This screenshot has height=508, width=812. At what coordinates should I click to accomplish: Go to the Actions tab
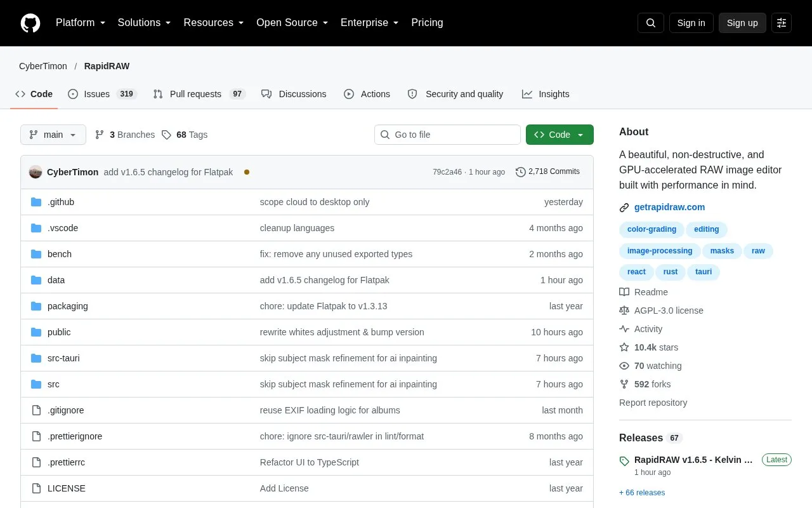tap(367, 94)
